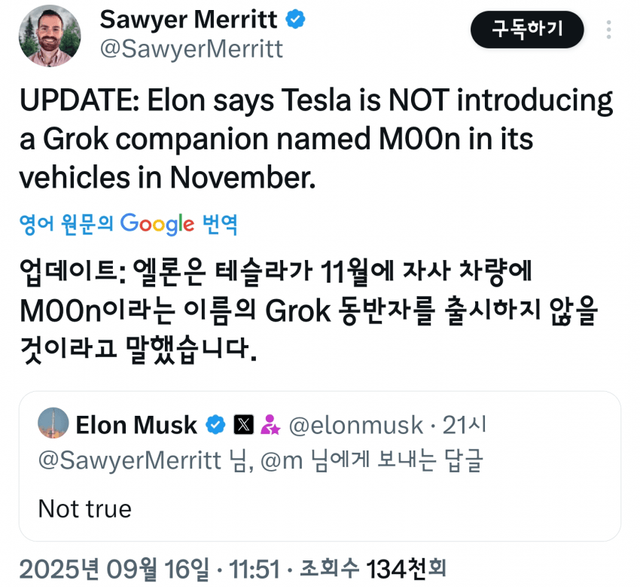Open the Elon Musk name in quoted post
Image resolution: width=640 pixels, height=587 pixels.
136,425
